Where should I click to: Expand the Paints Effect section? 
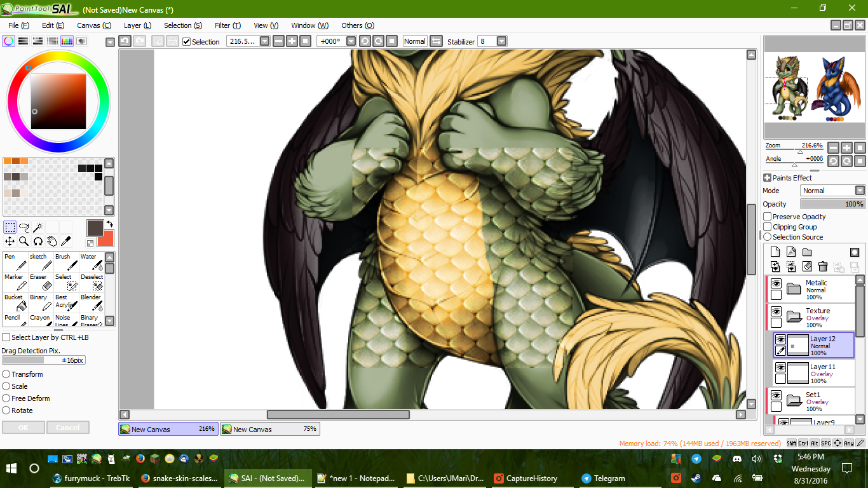[767, 178]
